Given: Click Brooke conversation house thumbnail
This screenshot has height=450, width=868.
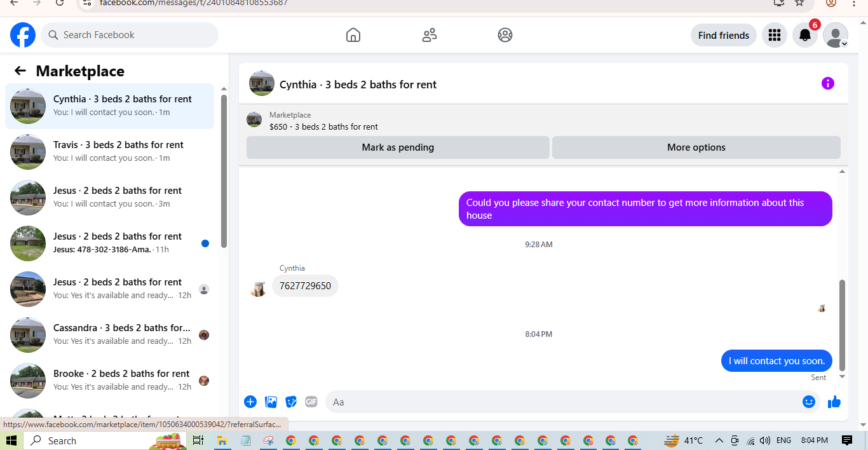Looking at the screenshot, I should coord(28,381).
